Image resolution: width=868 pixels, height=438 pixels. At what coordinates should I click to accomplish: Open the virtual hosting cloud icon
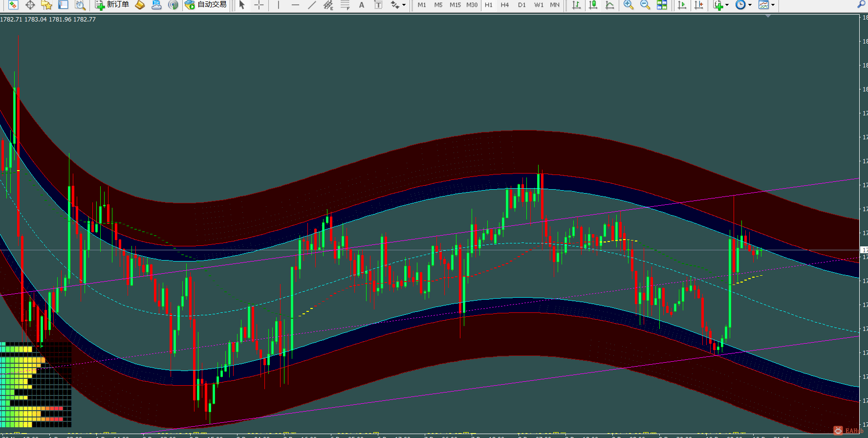(x=156, y=5)
